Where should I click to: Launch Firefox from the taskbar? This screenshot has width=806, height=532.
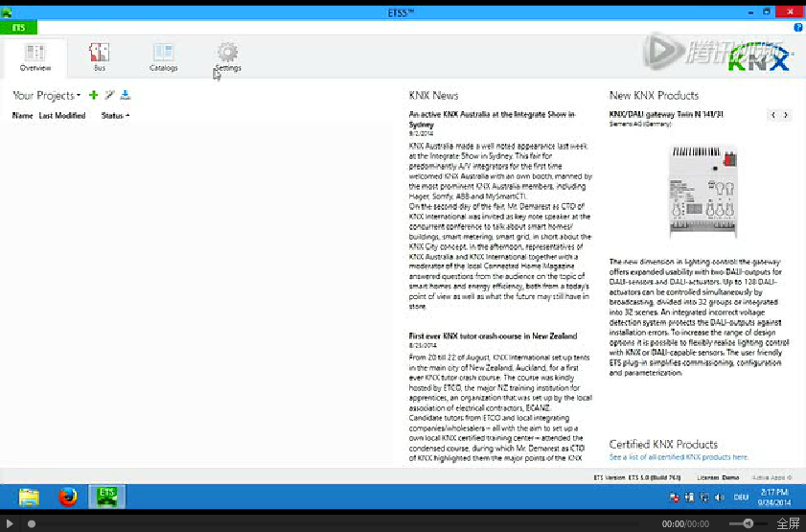point(68,497)
